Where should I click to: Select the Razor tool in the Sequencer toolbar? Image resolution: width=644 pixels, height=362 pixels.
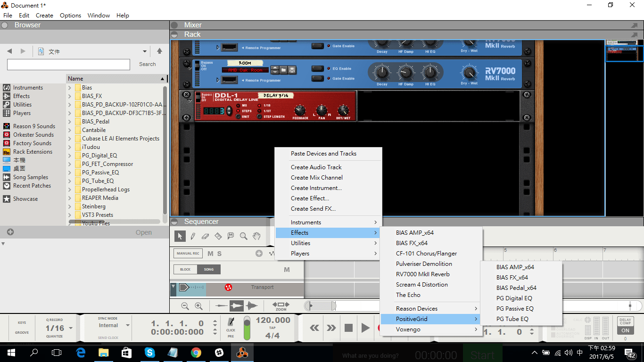pyautogui.click(x=218, y=236)
